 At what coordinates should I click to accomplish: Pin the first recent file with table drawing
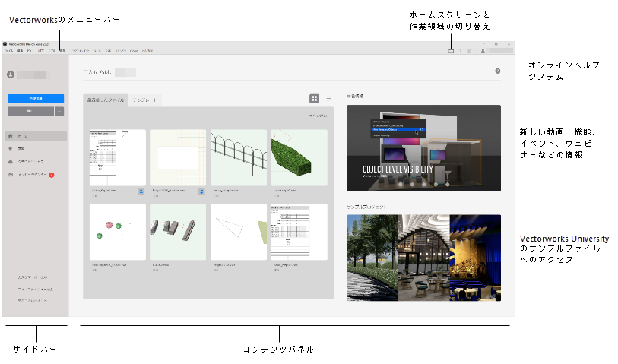click(141, 191)
